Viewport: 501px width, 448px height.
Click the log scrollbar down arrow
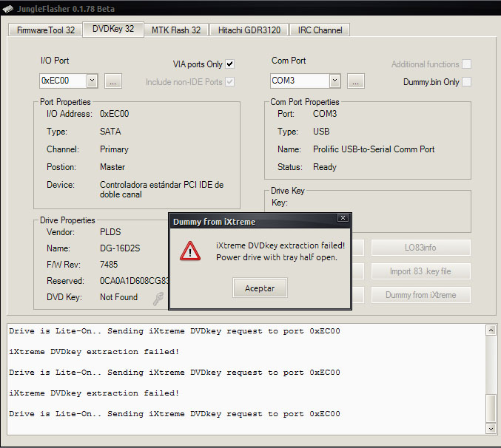491,428
